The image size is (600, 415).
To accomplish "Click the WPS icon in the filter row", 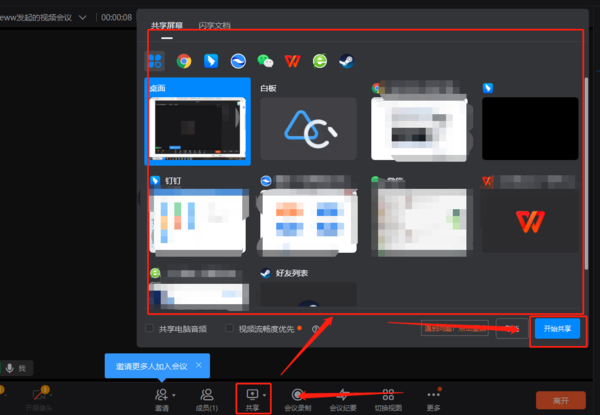I will pyautogui.click(x=292, y=62).
